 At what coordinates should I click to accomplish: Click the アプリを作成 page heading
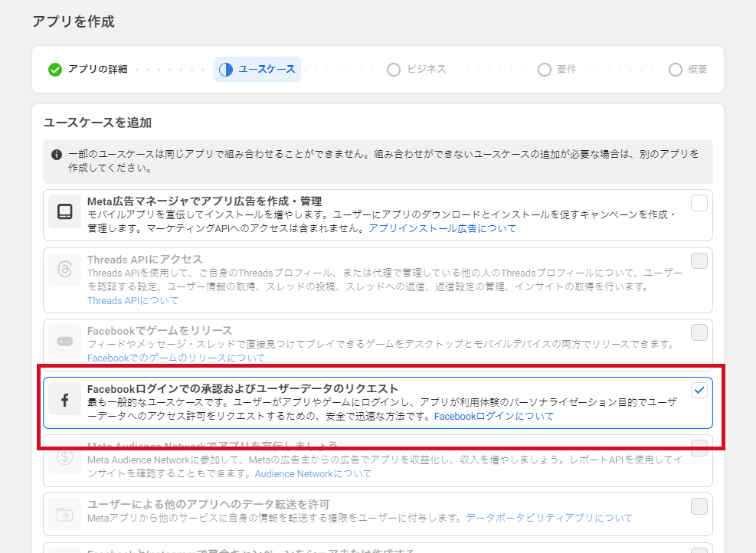coord(74,21)
